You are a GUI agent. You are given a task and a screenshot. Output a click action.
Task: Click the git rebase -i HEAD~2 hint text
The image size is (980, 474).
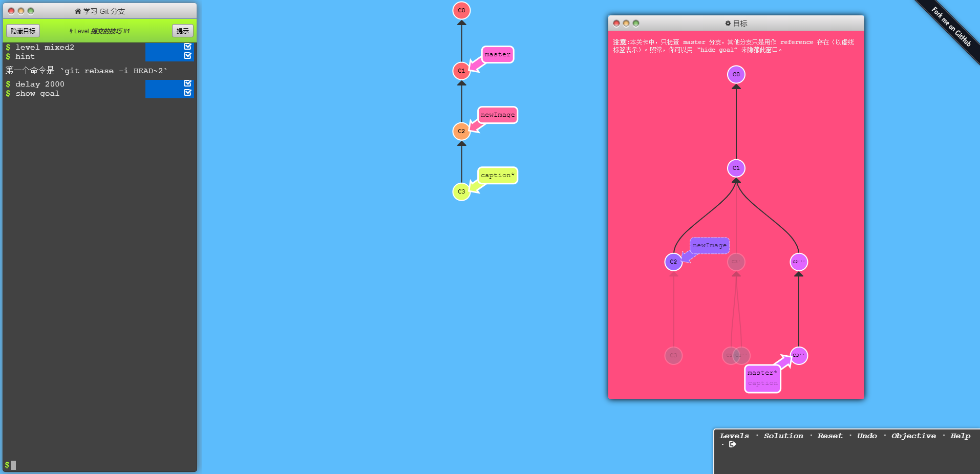pyautogui.click(x=86, y=71)
